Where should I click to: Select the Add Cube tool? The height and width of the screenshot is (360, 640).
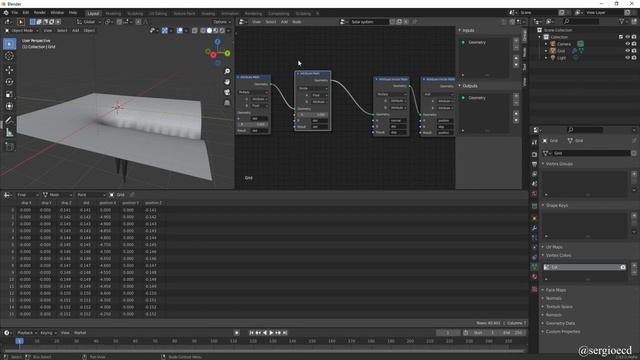[9, 146]
